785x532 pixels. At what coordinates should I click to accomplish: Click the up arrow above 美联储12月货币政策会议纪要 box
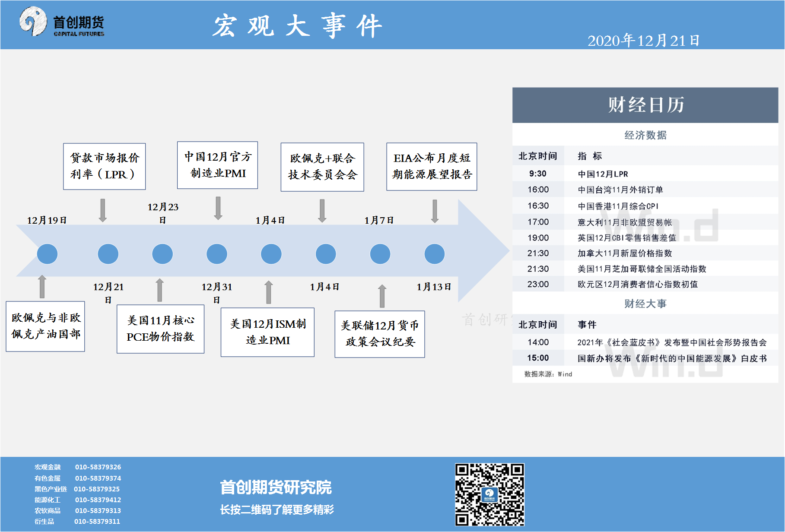(x=382, y=296)
